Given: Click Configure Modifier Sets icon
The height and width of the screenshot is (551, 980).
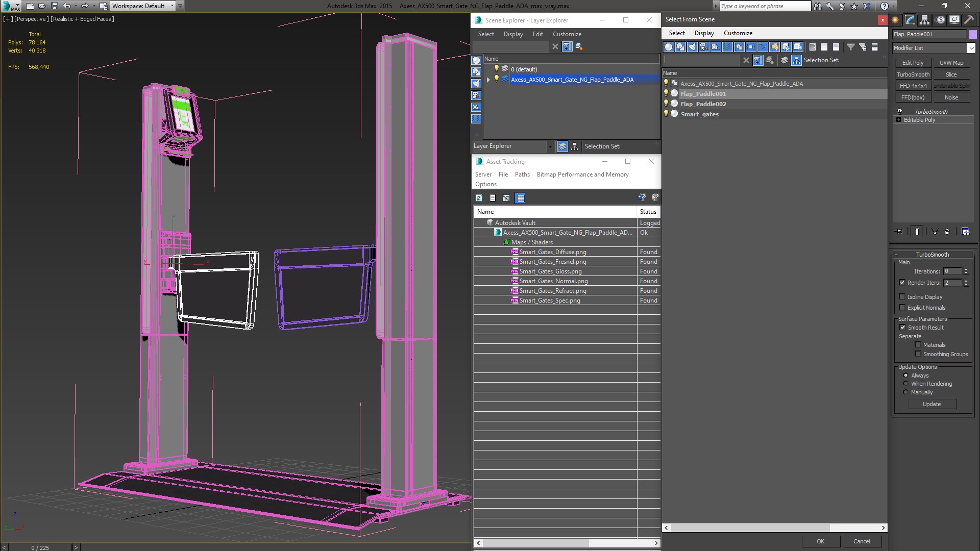Looking at the screenshot, I should (x=965, y=231).
